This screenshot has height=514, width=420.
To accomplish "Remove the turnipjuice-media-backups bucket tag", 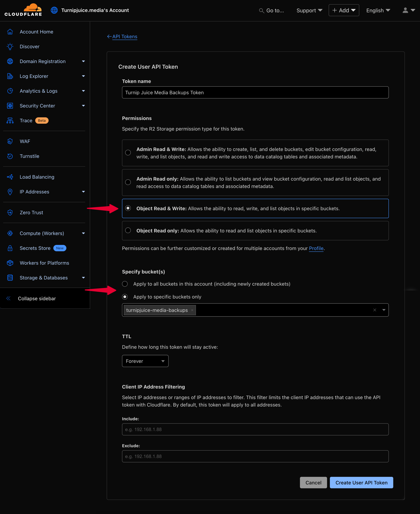I will [192, 310].
